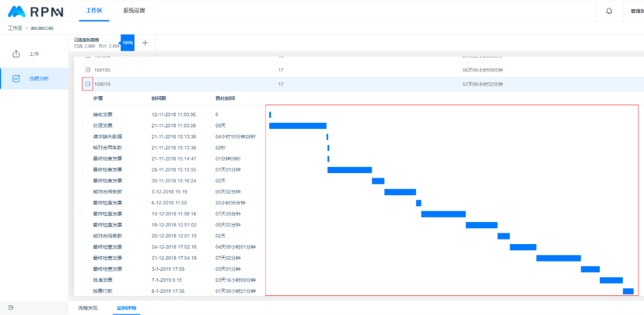Open the notification bell

[609, 11]
